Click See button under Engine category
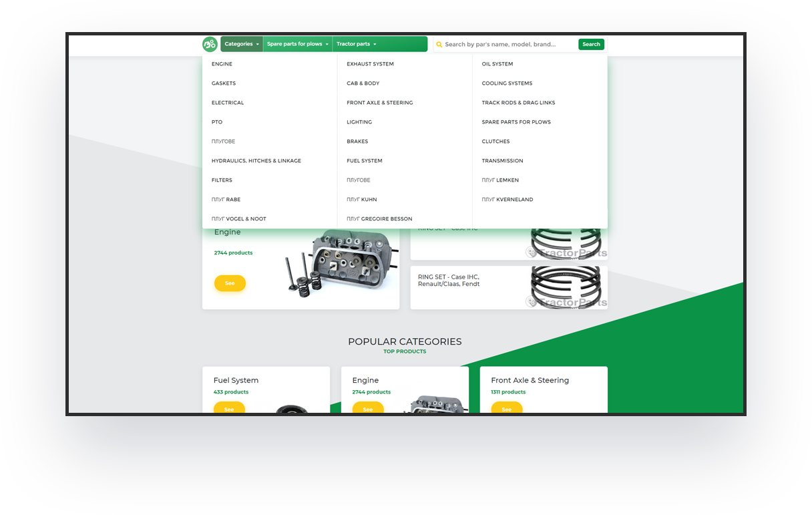Screen dimensions: 812x515 (x=230, y=283)
